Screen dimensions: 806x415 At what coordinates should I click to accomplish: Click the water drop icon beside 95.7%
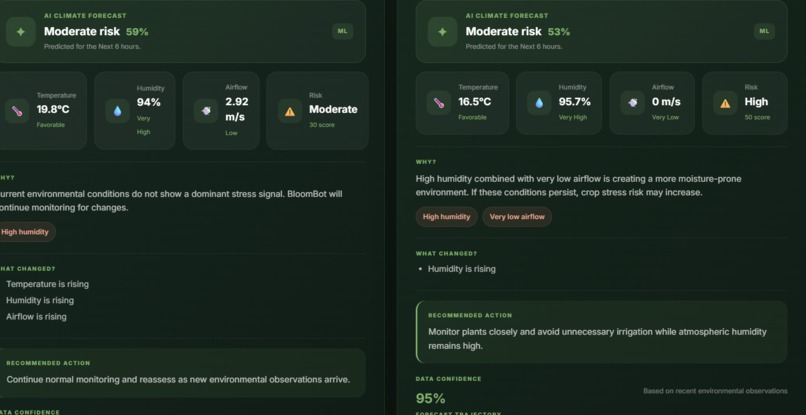pyautogui.click(x=539, y=103)
